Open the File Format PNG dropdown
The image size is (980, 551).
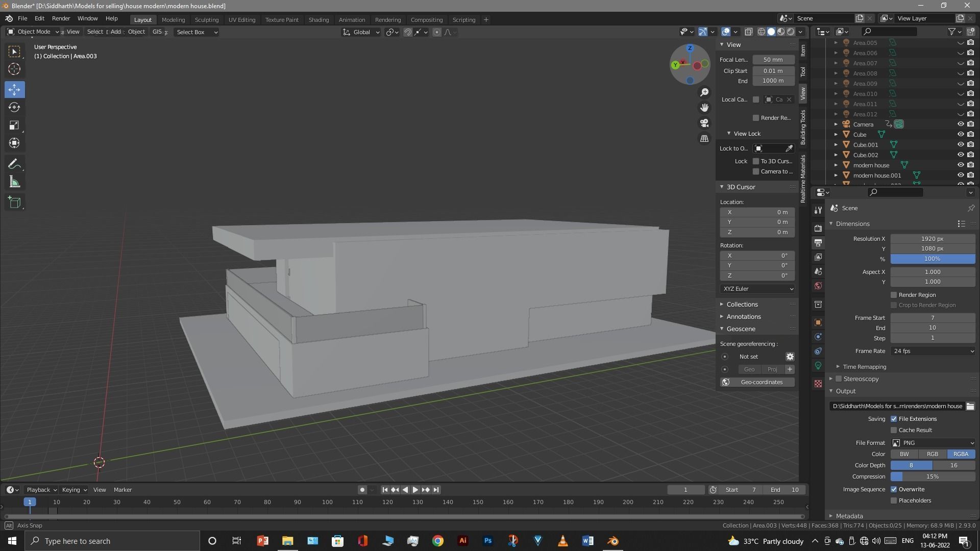pos(933,443)
